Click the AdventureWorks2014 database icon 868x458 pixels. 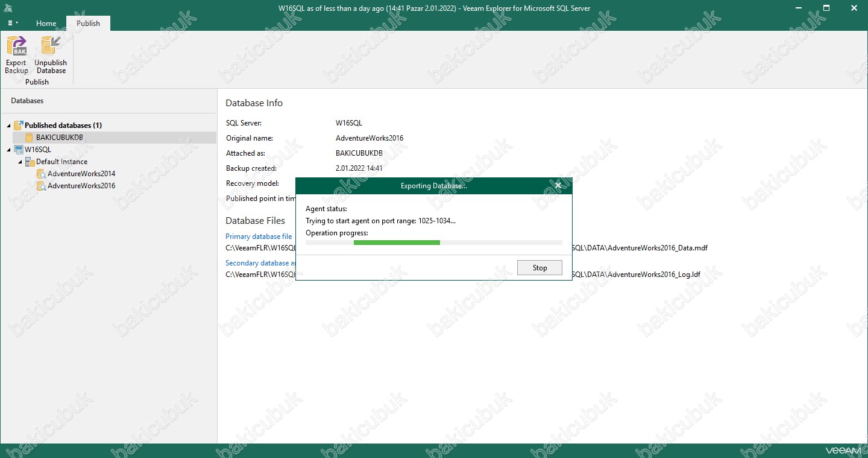[x=41, y=174]
